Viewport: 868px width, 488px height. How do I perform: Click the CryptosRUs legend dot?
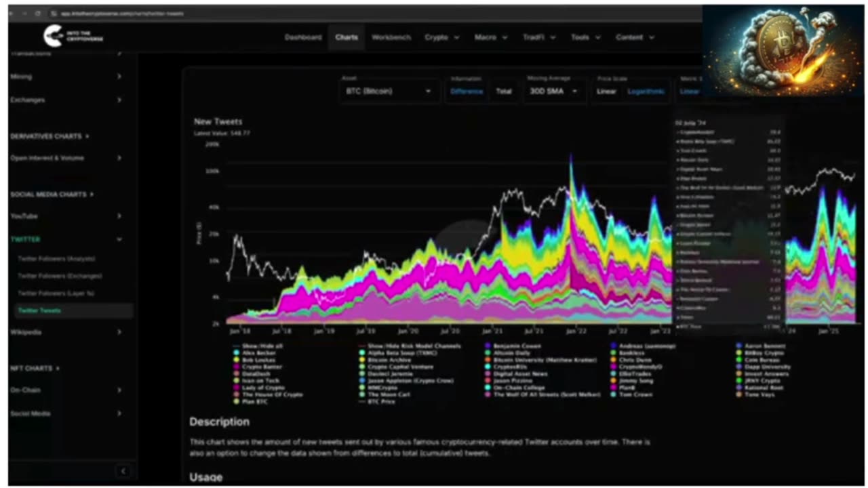[x=488, y=367]
